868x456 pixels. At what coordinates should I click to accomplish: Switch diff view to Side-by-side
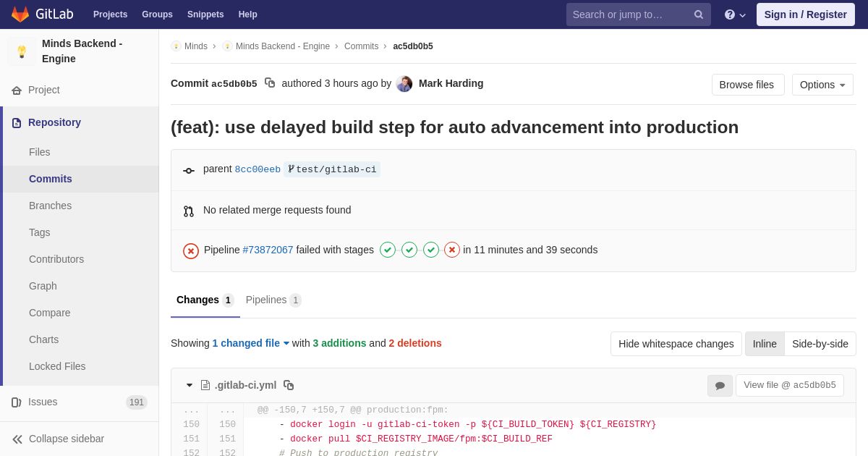tap(820, 344)
